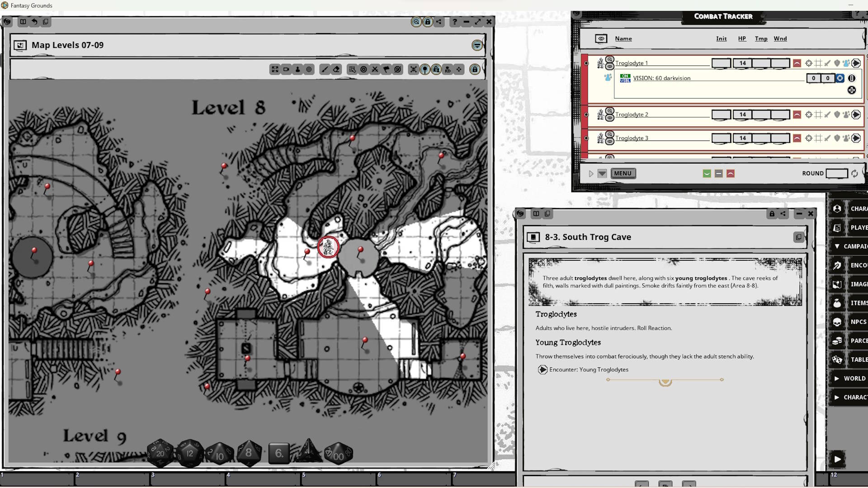Click the attack sword icon for Troglodyte 2
The width and height of the screenshot is (868, 488).
827,114
